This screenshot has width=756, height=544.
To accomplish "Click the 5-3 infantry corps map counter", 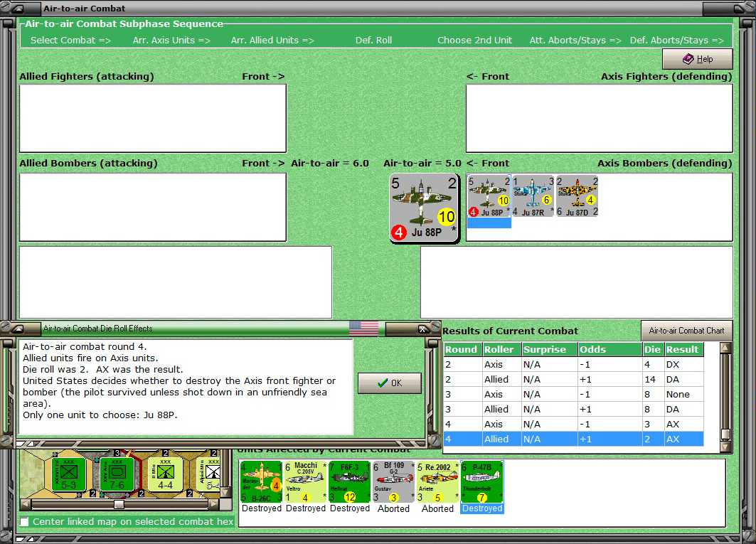I will coord(68,474).
